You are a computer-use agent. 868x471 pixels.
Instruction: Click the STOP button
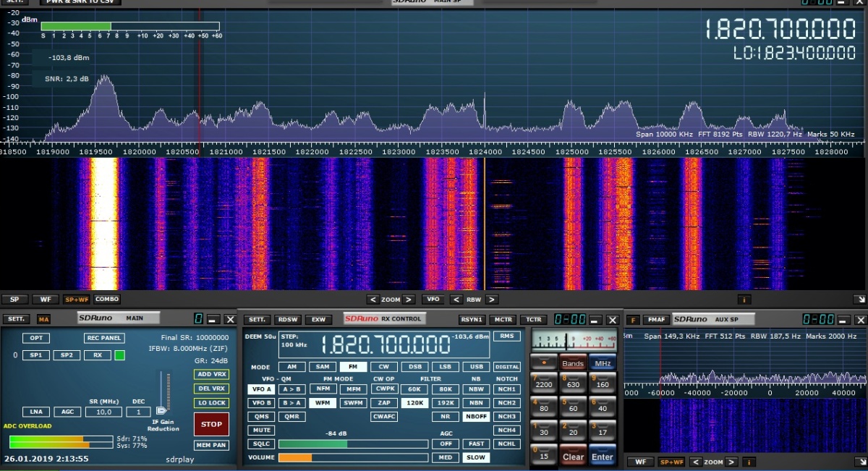[x=211, y=424]
